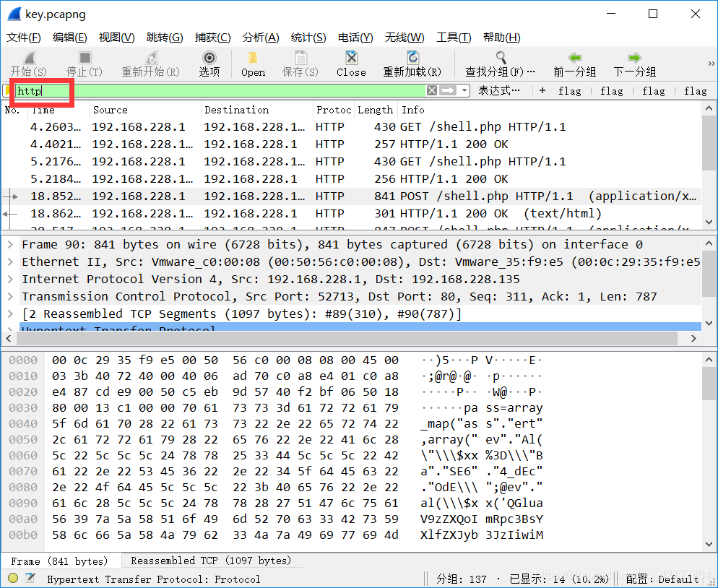
Task: Open the 统计(S) menu
Action: click(308, 38)
